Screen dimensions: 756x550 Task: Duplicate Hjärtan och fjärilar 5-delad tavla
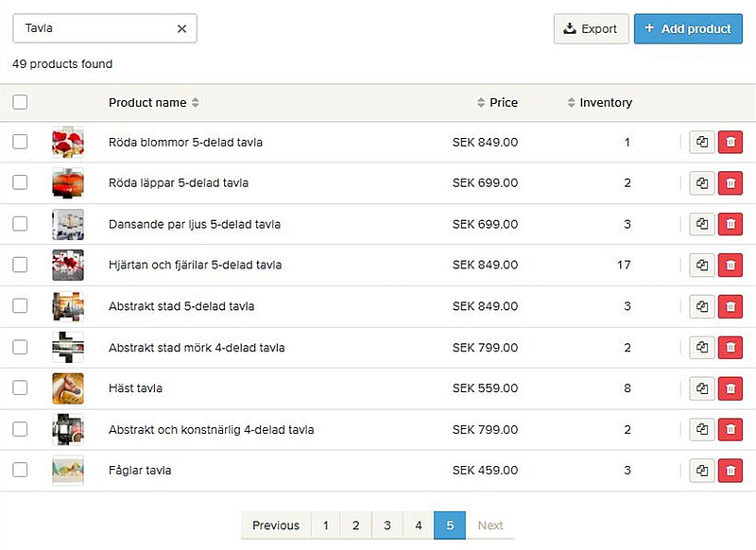tap(702, 266)
